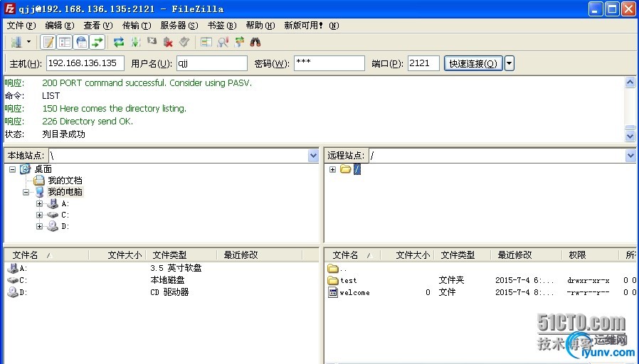Click log line 226 Directory send OK
This screenshot has height=364, width=639.
88,122
